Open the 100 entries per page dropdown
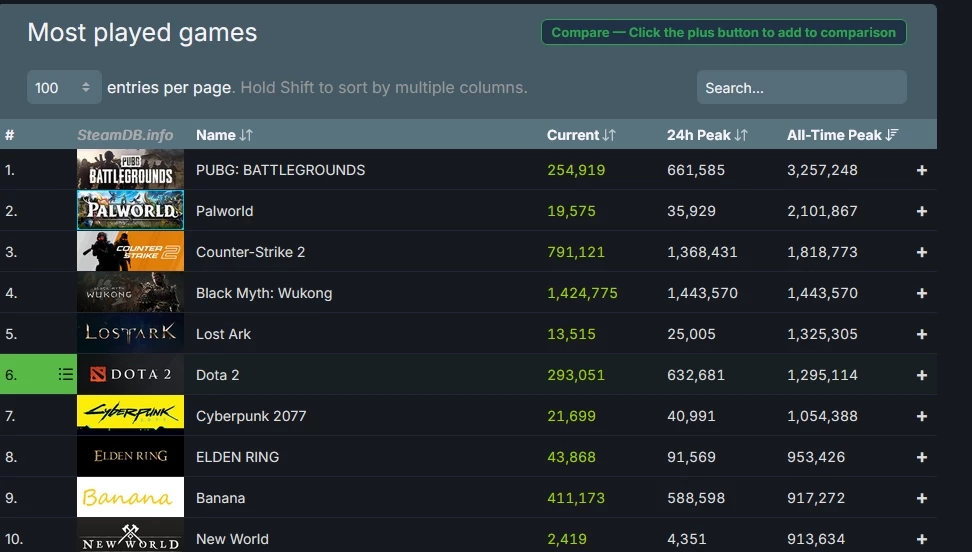This screenshot has width=972, height=552. pos(64,87)
